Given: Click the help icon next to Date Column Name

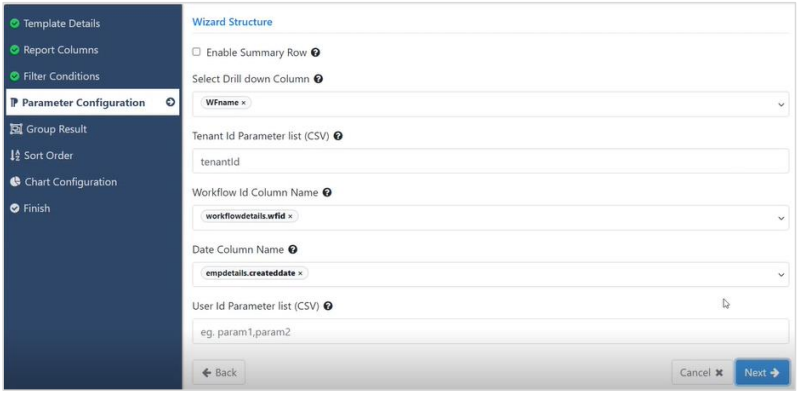Looking at the screenshot, I should pyautogui.click(x=292, y=250).
